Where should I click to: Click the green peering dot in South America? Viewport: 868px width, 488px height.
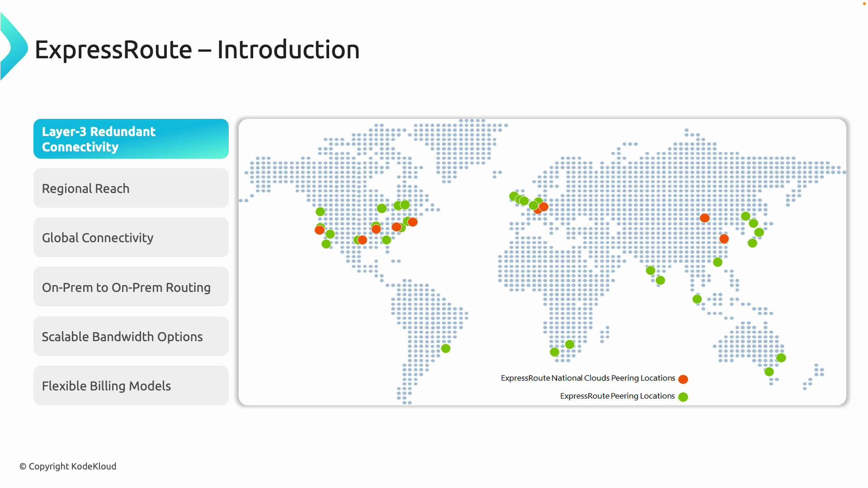click(446, 348)
